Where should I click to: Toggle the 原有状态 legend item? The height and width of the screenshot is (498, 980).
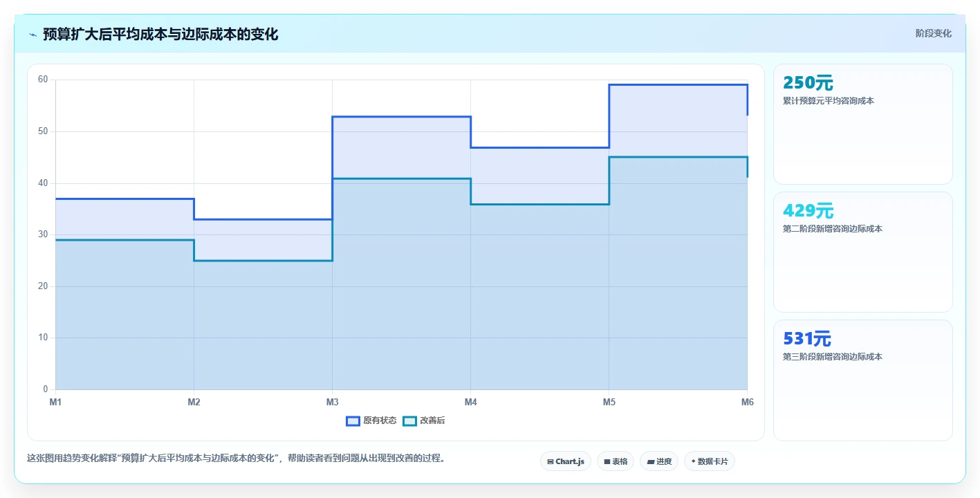(x=371, y=421)
